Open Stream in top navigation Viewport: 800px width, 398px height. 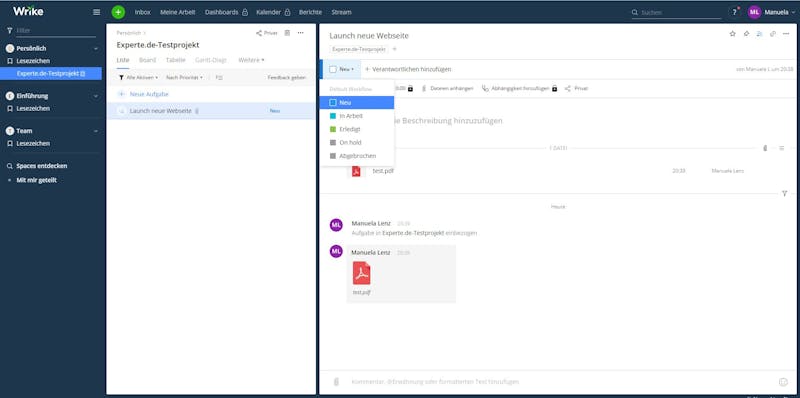[341, 12]
